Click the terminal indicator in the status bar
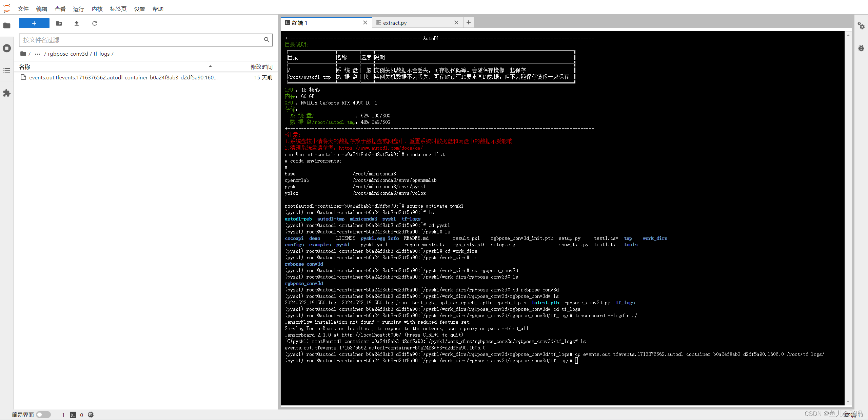Viewport: 868px width, 420px height. click(x=73, y=415)
